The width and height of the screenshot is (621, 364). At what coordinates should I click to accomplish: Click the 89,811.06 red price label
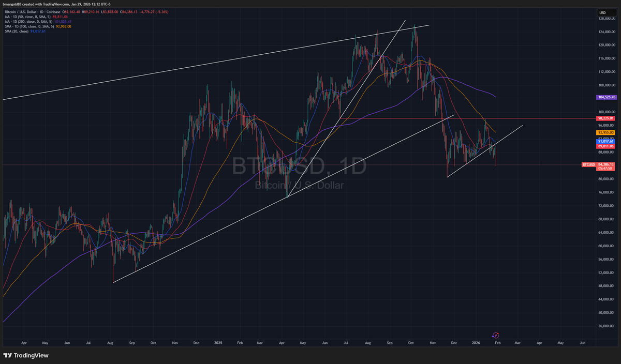[x=605, y=146]
